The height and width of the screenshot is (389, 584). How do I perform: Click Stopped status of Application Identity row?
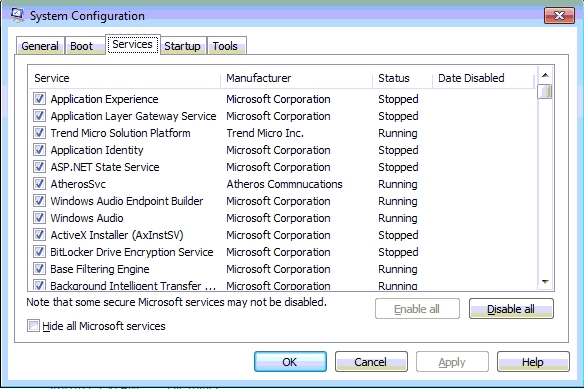tap(398, 150)
